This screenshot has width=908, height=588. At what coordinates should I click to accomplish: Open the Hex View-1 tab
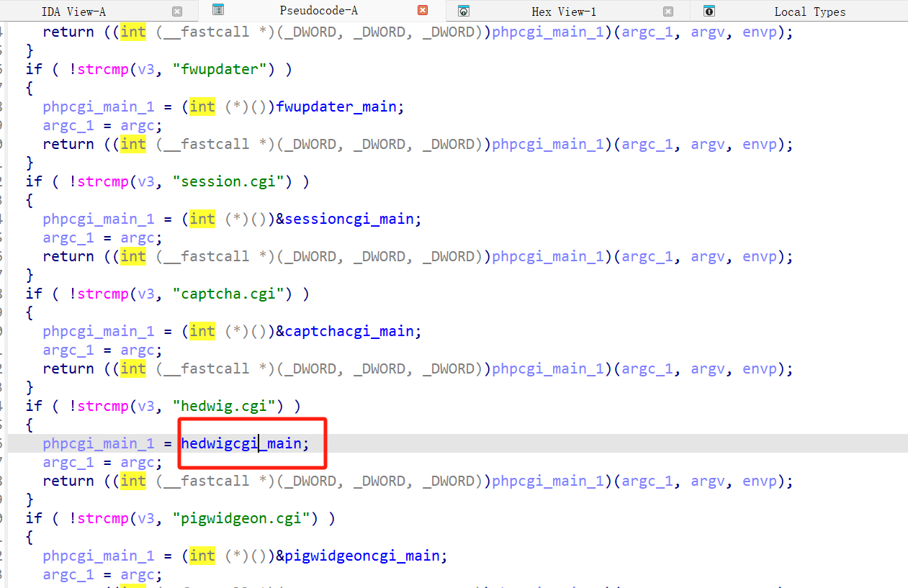563,12
